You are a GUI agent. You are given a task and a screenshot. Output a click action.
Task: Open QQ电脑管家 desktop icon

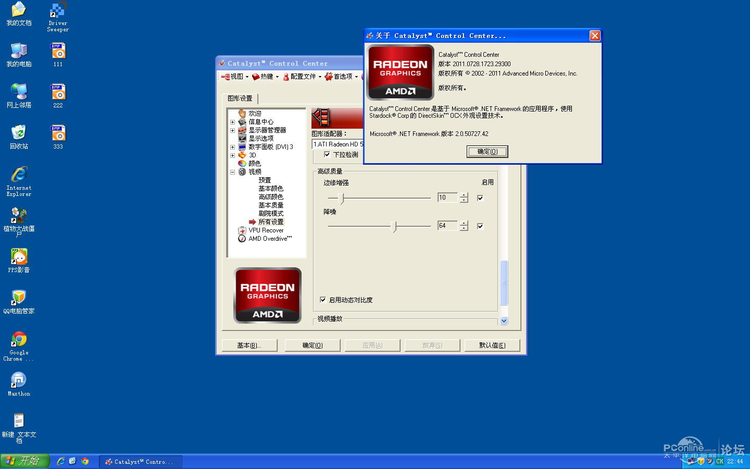pyautogui.click(x=19, y=302)
